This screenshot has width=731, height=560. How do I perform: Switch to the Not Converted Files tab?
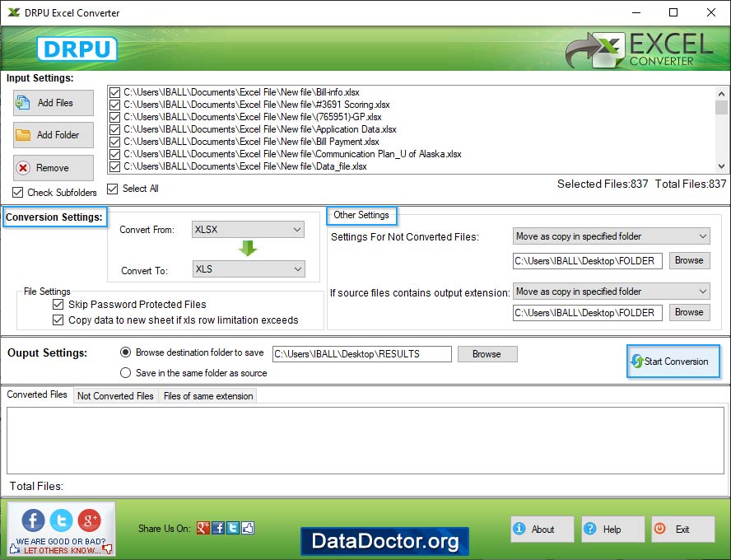pyautogui.click(x=115, y=396)
